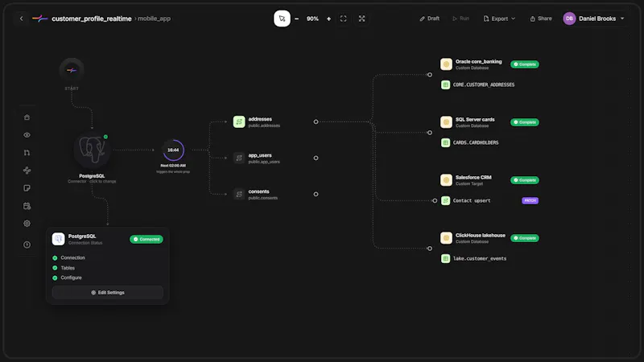Image resolution: width=644 pixels, height=362 pixels.
Task: Click the DB user avatar
Action: click(x=569, y=19)
